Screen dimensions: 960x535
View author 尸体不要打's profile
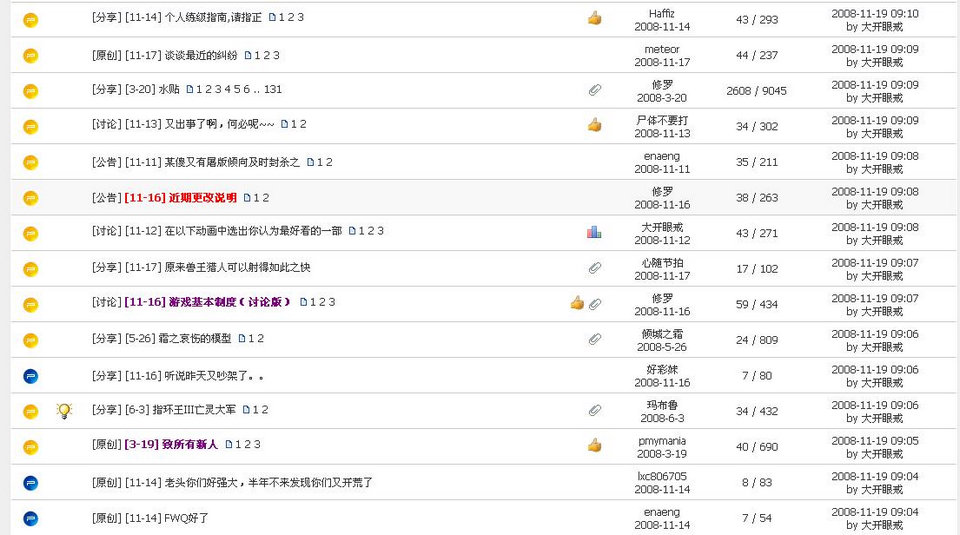click(662, 121)
